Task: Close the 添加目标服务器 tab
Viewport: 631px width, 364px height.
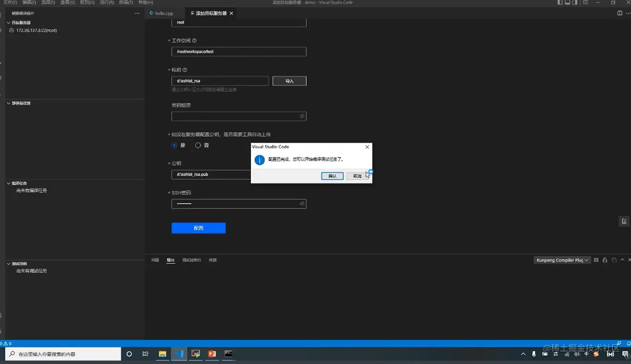Action: (x=231, y=13)
